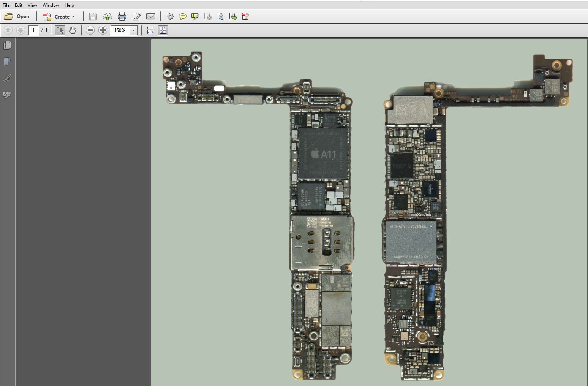Image resolution: width=588 pixels, height=386 pixels.
Task: Click the printer icon to print
Action: click(122, 16)
